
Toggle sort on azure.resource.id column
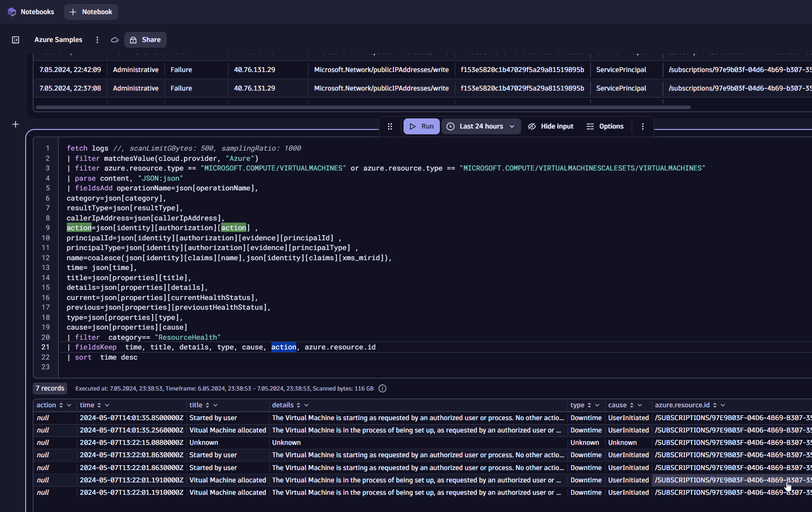click(x=714, y=405)
